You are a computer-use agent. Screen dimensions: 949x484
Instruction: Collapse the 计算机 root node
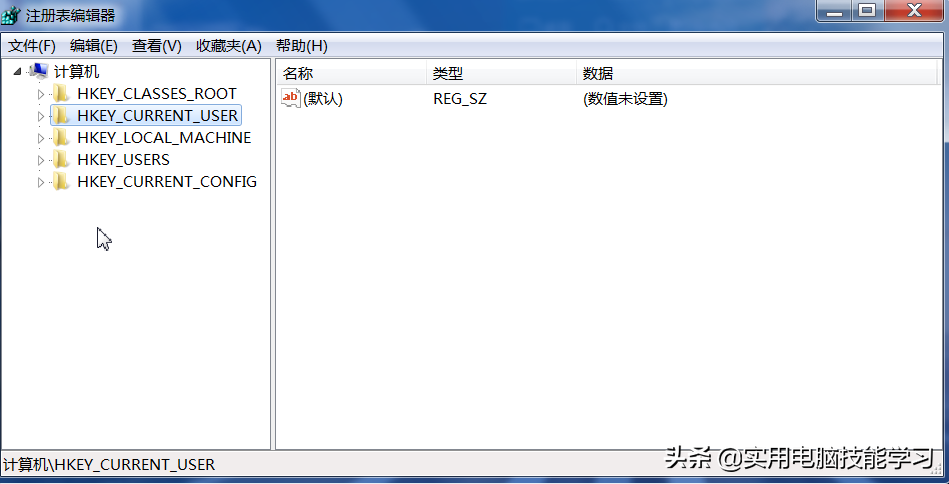(x=18, y=72)
